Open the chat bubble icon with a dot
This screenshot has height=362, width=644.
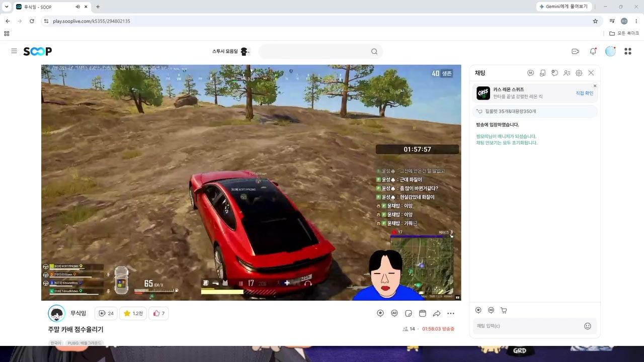(x=554, y=73)
